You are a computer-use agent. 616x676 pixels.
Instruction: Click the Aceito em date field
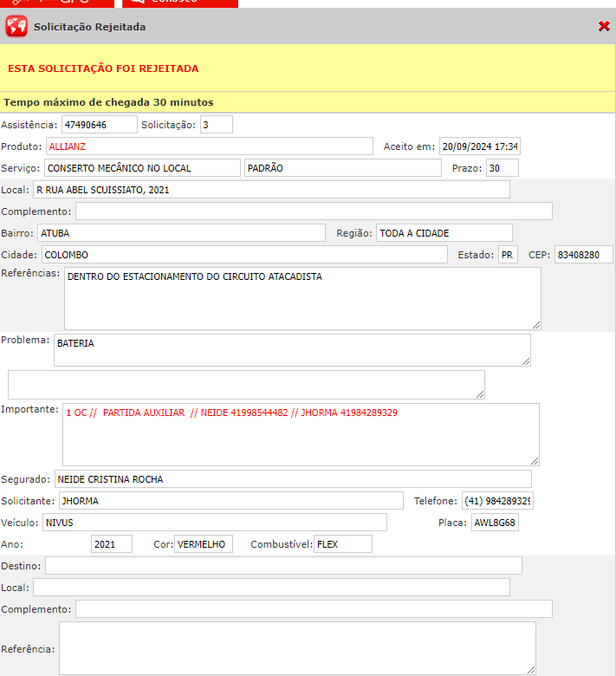479,146
